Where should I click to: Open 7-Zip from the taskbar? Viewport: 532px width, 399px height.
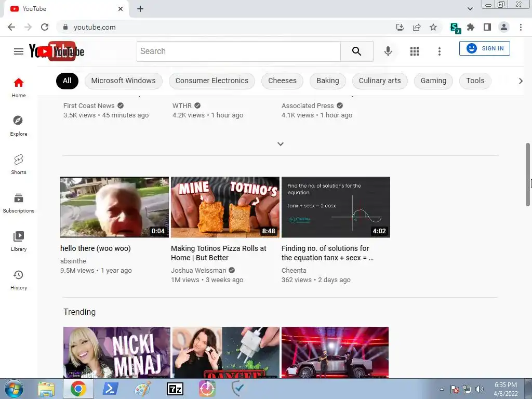pyautogui.click(x=175, y=389)
